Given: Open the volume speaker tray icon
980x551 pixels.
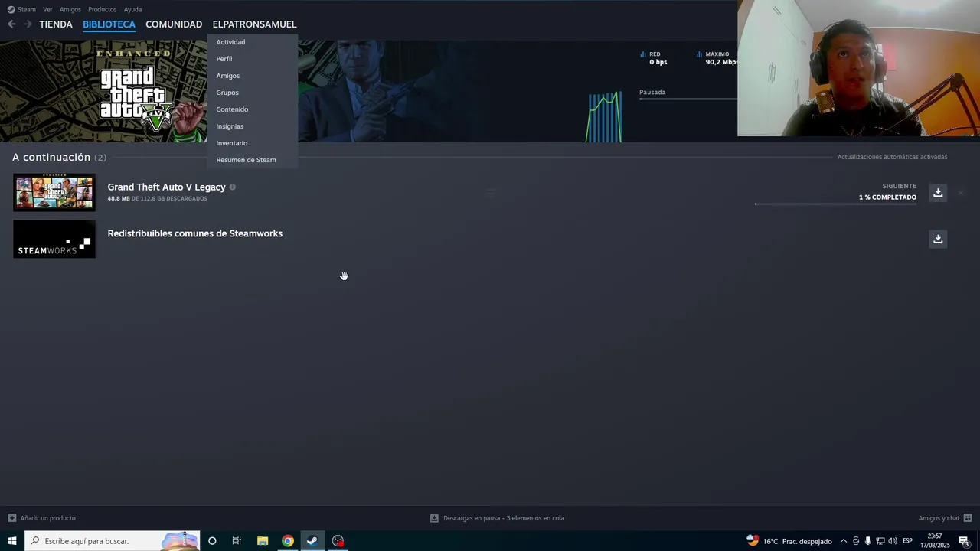Looking at the screenshot, I should (x=893, y=541).
